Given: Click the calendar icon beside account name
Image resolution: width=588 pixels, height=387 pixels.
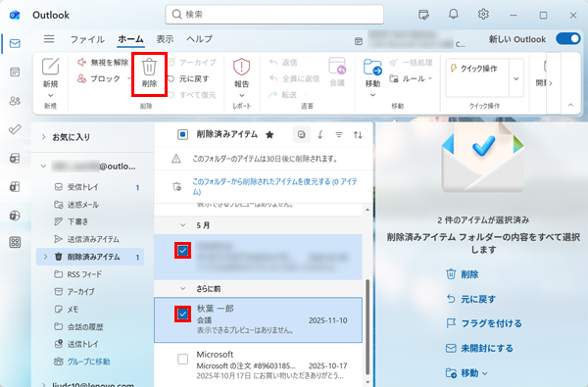Looking at the screenshot, I should (359, 41).
